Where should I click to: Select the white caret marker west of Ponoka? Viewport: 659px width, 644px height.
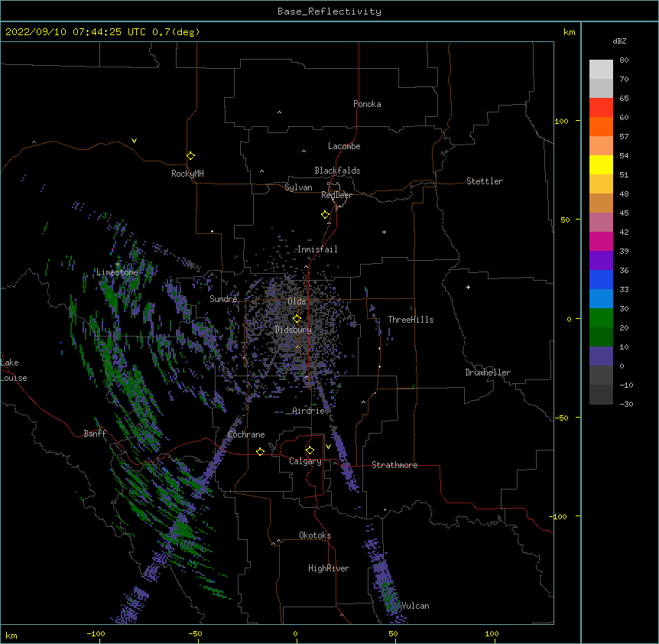[279, 112]
